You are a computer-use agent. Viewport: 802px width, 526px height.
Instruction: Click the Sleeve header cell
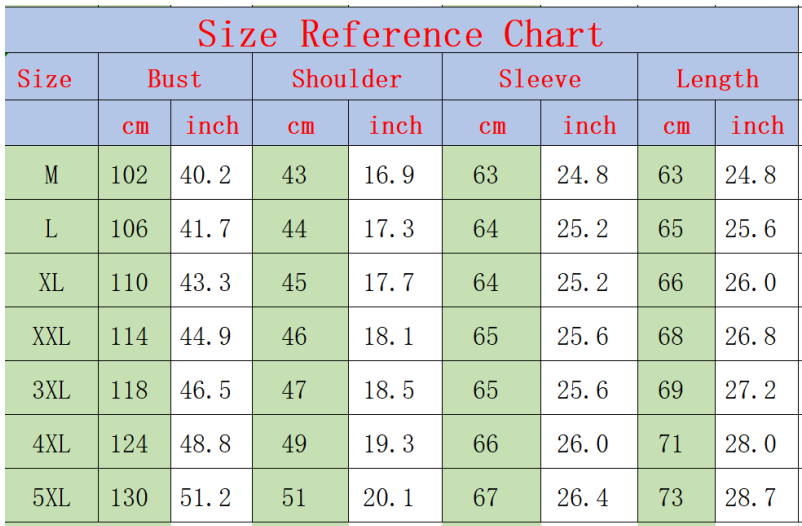pyautogui.click(x=540, y=78)
